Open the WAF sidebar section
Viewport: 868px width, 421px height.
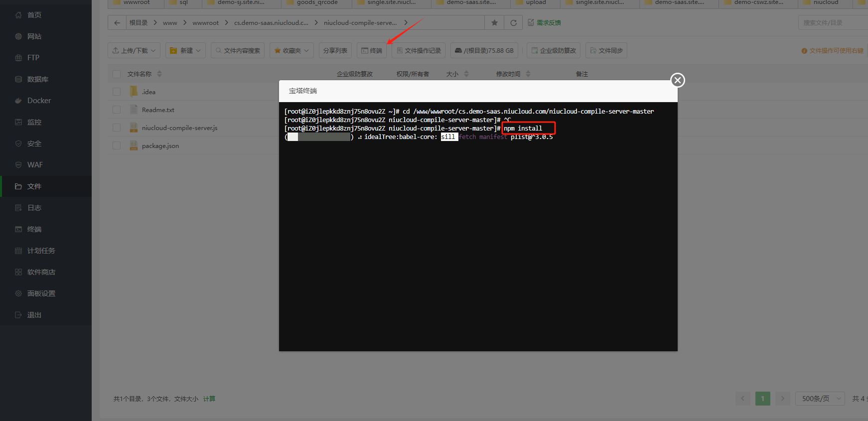point(35,165)
